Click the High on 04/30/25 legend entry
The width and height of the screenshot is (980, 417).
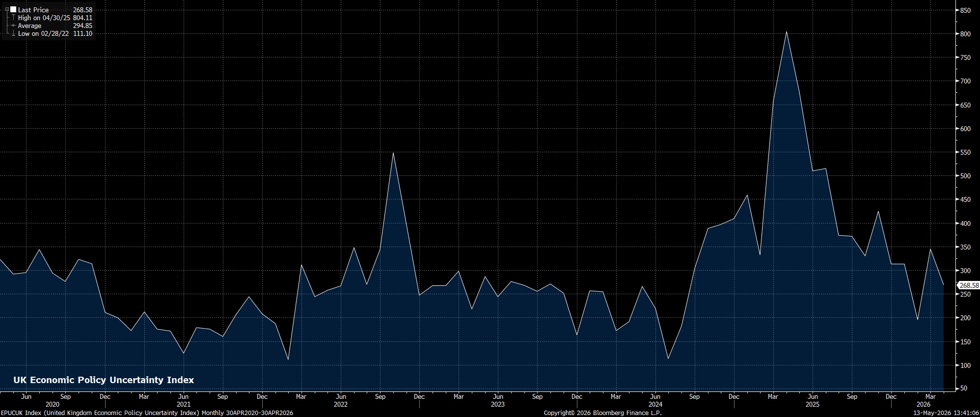[55, 18]
